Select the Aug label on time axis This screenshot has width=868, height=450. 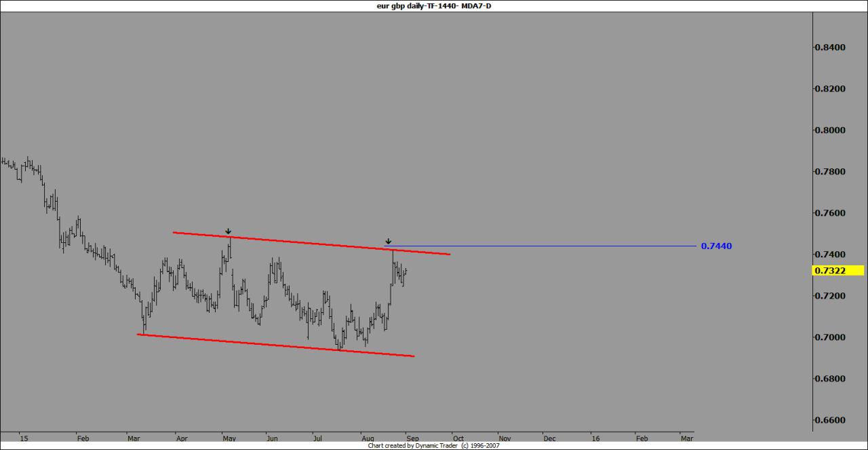pos(368,438)
